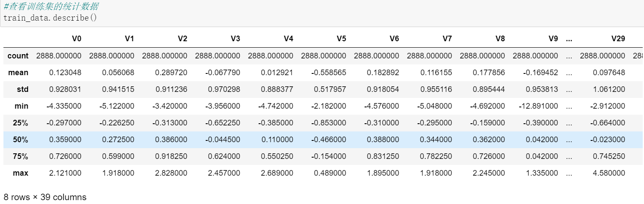The image size is (644, 204).
Task: Click 25% value -0.853000 in V5
Action: tap(329, 123)
